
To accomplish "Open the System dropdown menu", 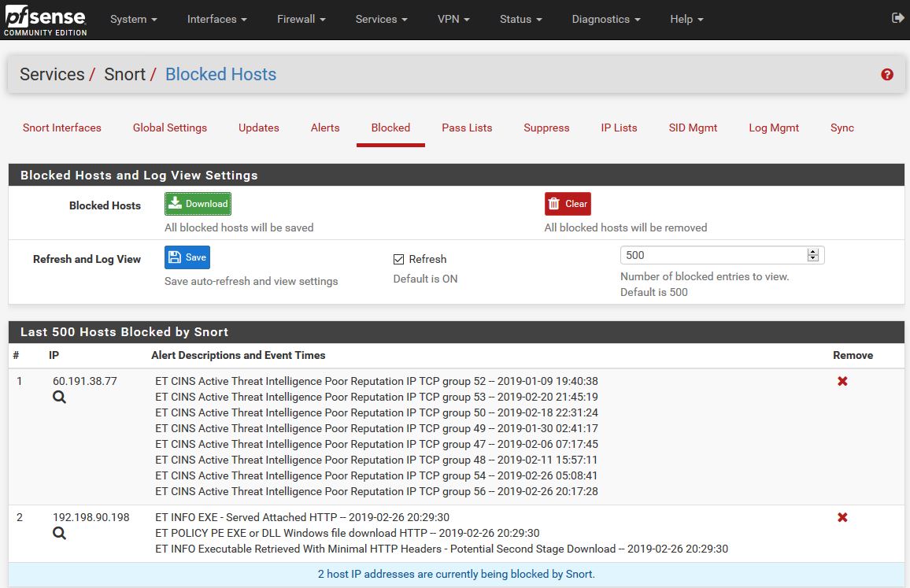I will point(134,19).
